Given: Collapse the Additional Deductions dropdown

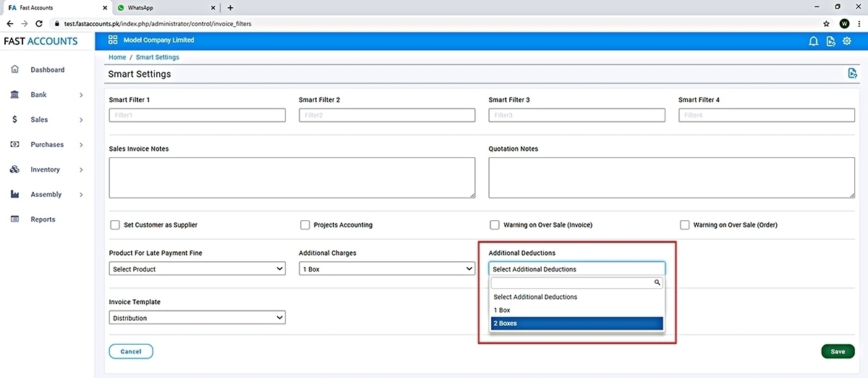Looking at the screenshot, I should pyautogui.click(x=576, y=269).
